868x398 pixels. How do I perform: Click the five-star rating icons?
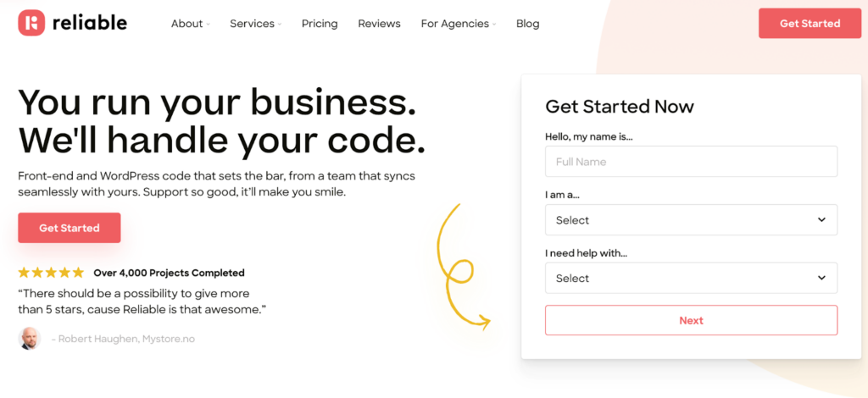(x=51, y=273)
